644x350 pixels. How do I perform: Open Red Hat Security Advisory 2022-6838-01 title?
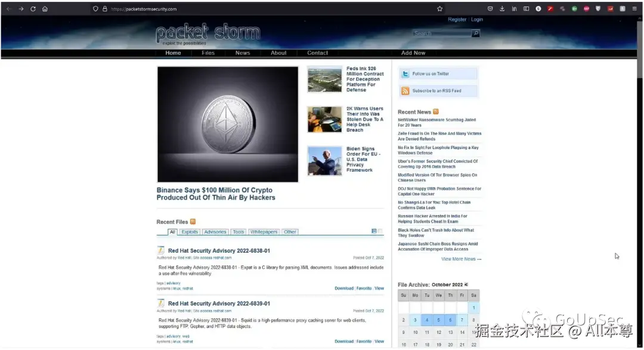click(x=219, y=250)
